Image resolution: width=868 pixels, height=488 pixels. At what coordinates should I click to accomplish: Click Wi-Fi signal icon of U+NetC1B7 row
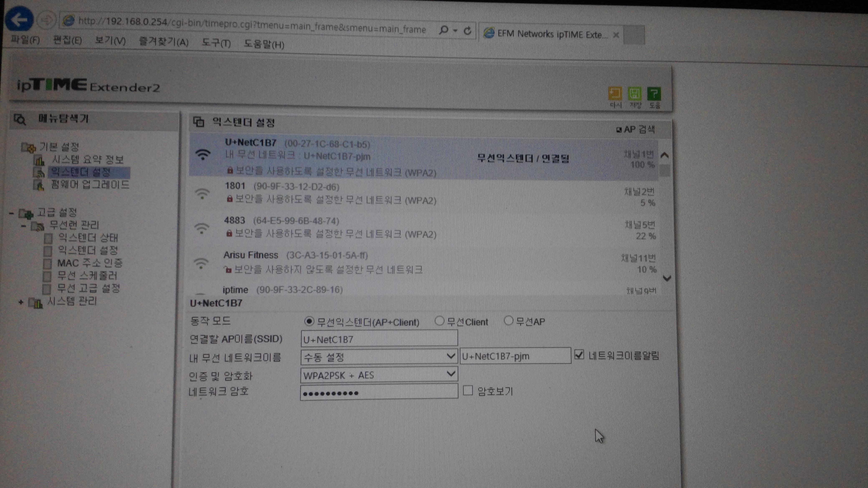click(x=203, y=154)
